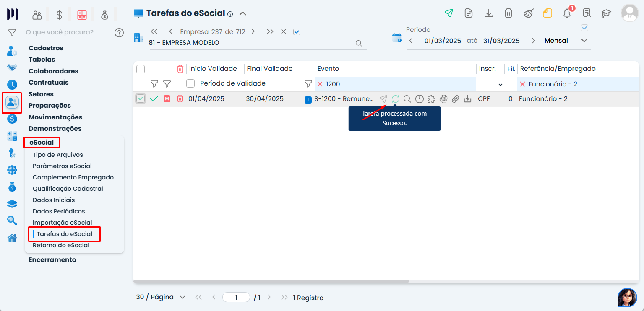Click the green send icon in top toolbar
Screen dimensions: 644x311
449,13
